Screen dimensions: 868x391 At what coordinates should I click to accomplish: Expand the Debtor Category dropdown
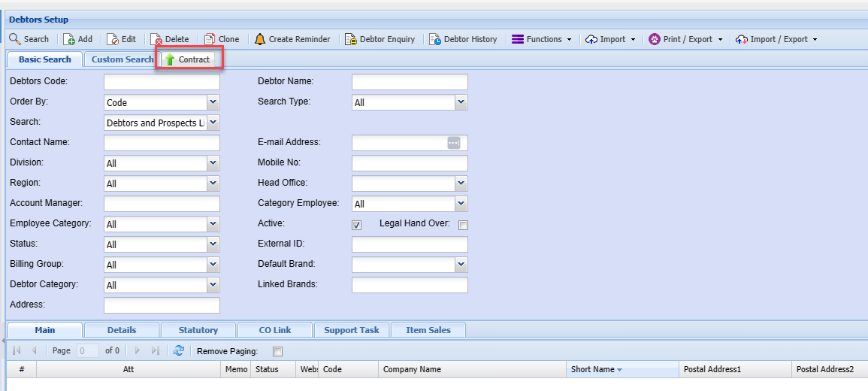[213, 285]
